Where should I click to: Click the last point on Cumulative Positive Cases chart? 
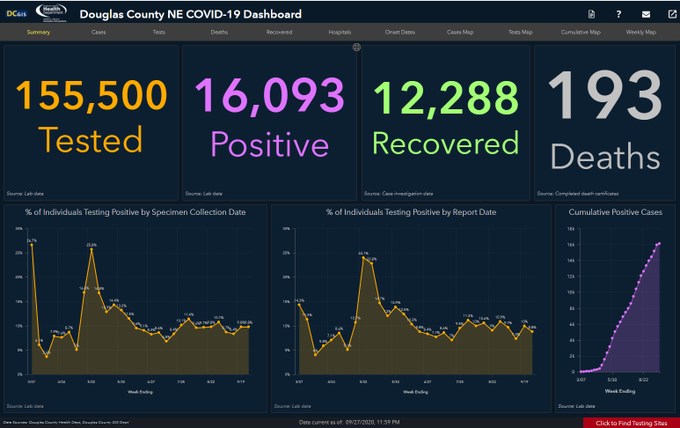point(659,244)
